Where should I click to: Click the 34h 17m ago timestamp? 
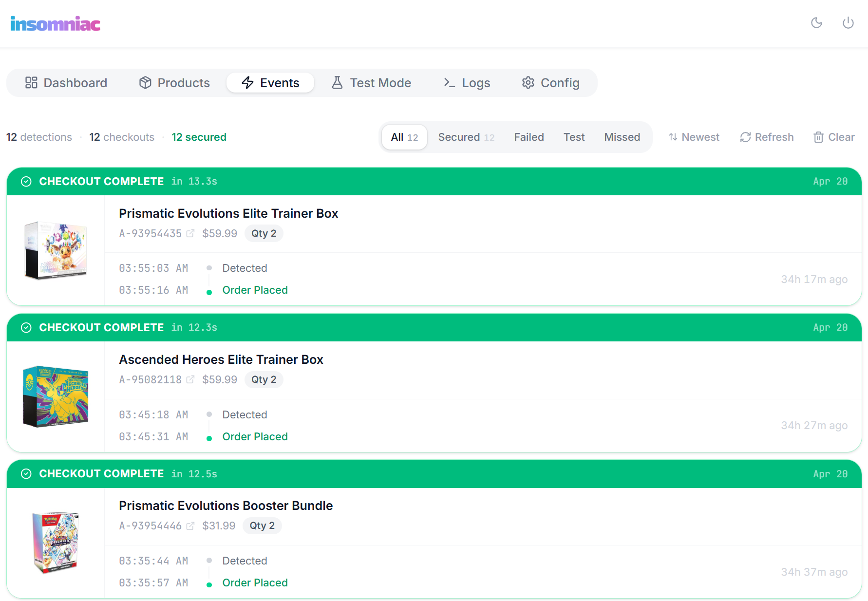point(814,279)
